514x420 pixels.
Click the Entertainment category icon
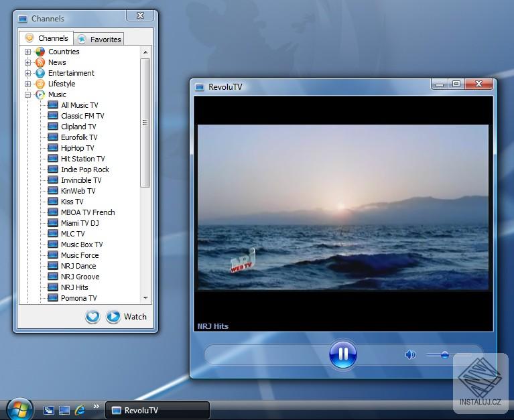[x=40, y=73]
